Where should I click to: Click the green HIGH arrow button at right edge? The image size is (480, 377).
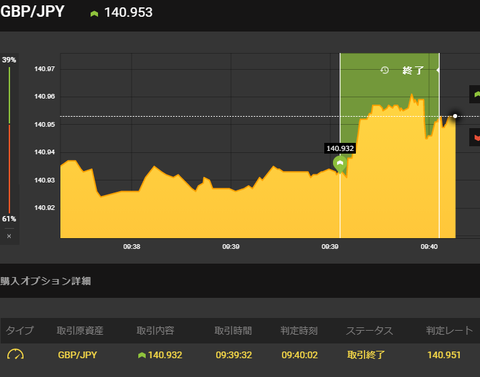pyautogui.click(x=475, y=94)
